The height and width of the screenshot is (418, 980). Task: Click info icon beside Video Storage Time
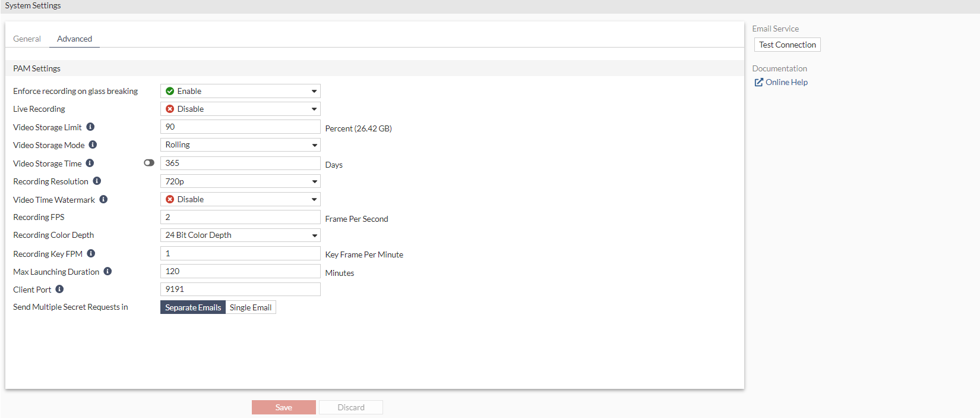tap(90, 163)
